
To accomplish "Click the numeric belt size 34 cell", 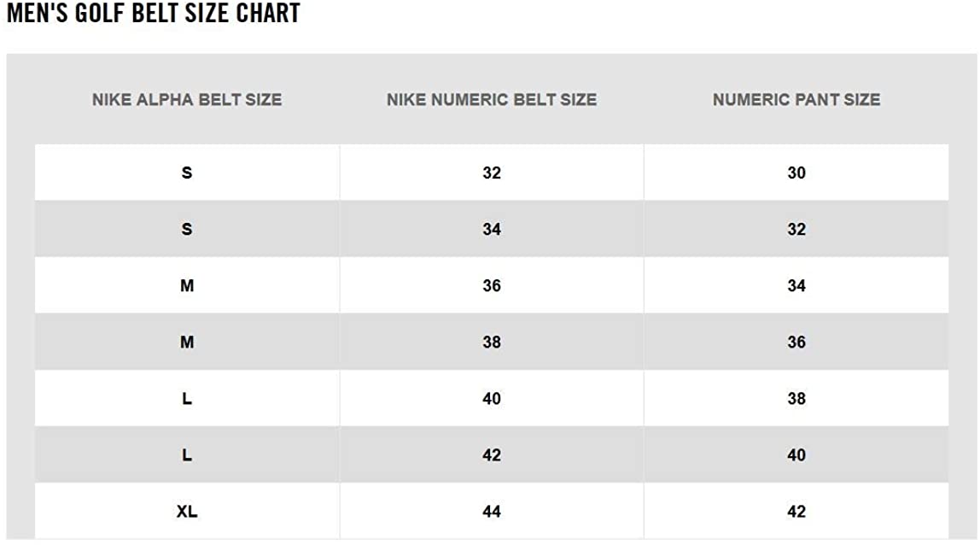I will coord(492,229).
